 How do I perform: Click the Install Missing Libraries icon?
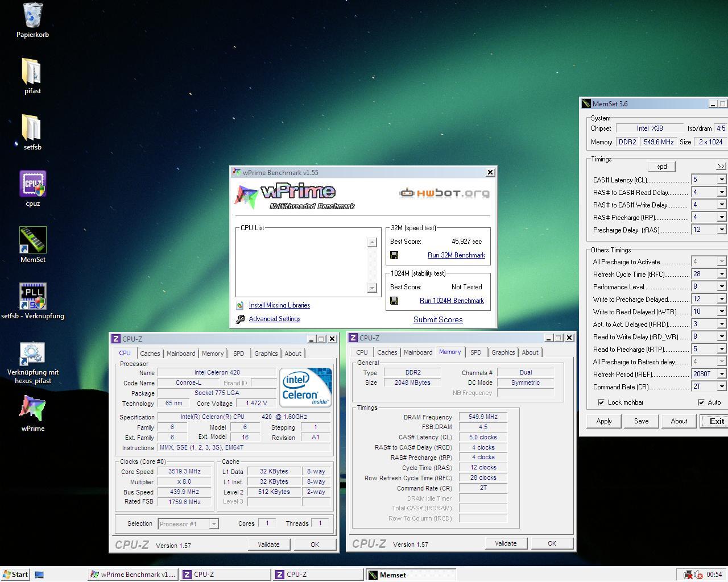pos(240,305)
